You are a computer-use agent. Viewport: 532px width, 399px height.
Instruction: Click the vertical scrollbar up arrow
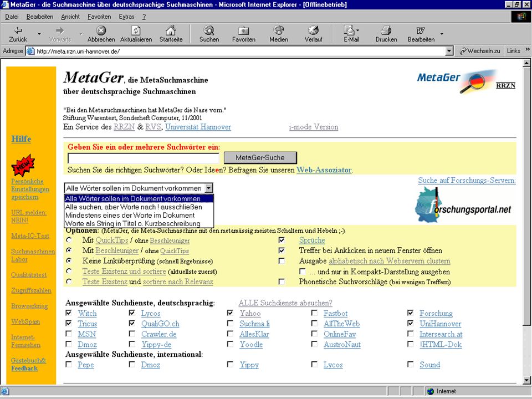point(526,63)
